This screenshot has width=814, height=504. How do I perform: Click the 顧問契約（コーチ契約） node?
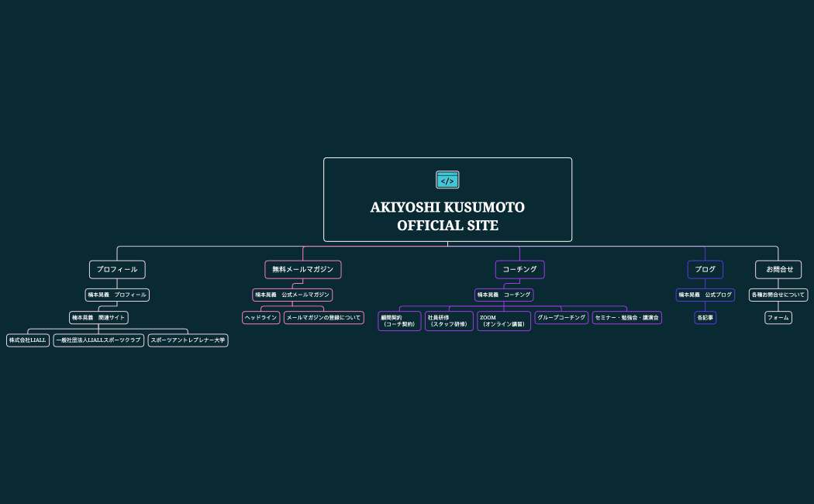pyautogui.click(x=399, y=321)
